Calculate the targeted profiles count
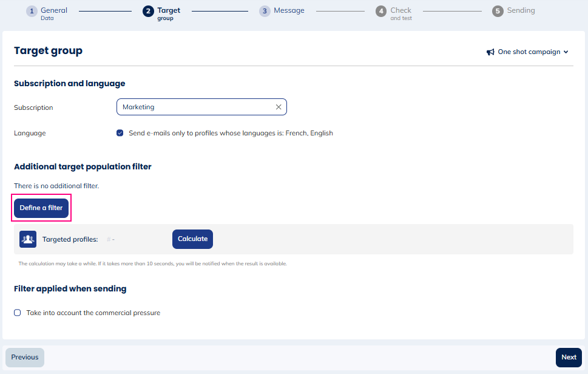 (x=192, y=239)
